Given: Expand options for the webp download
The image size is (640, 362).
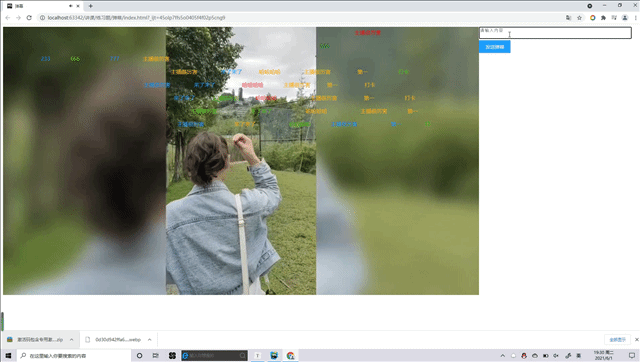Looking at the screenshot, I should 149,340.
